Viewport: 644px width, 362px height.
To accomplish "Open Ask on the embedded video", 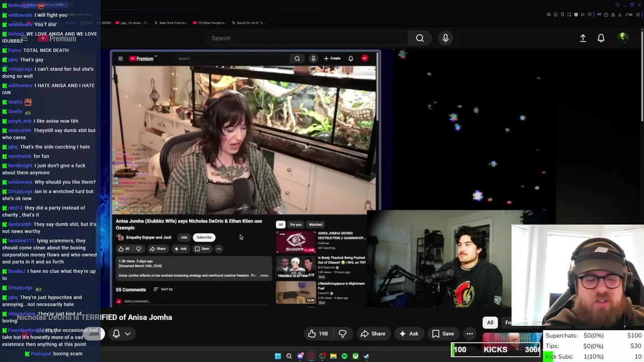I will click(x=180, y=248).
